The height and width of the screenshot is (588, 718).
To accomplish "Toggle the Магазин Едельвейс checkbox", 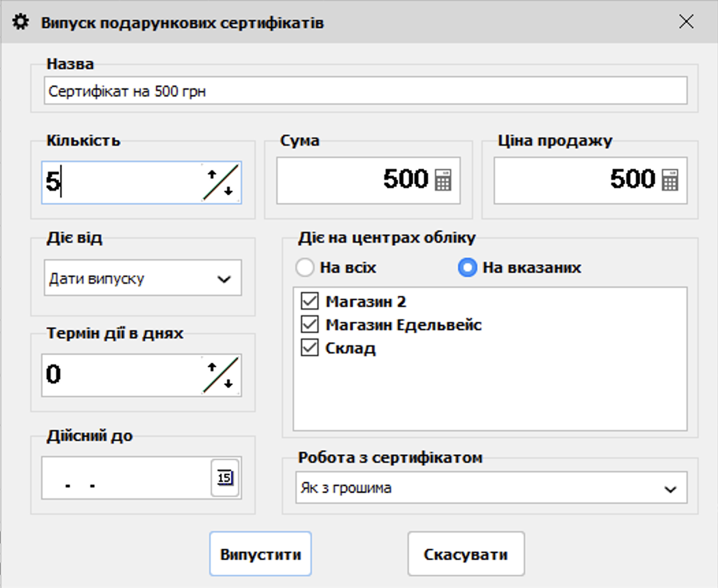I will (x=310, y=324).
